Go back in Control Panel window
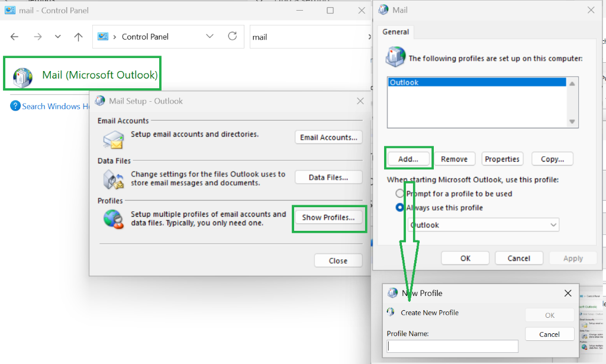This screenshot has height=364, width=606. tap(14, 37)
